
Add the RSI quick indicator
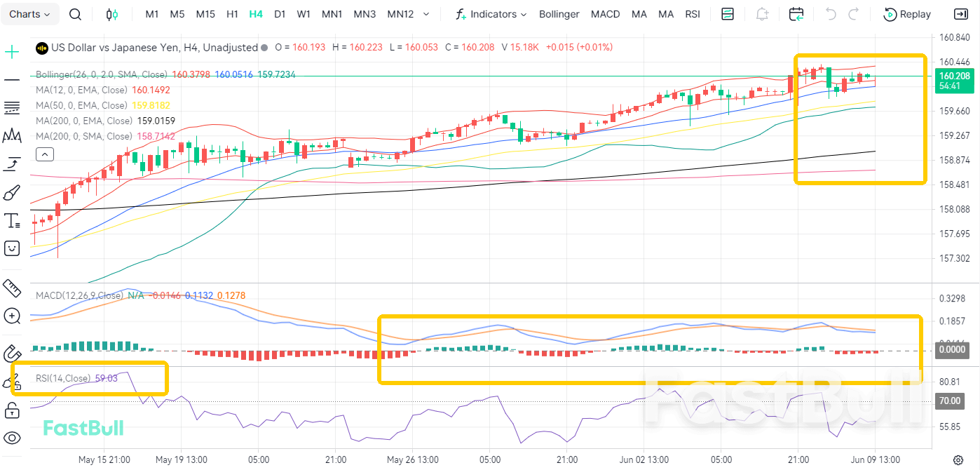pyautogui.click(x=693, y=14)
